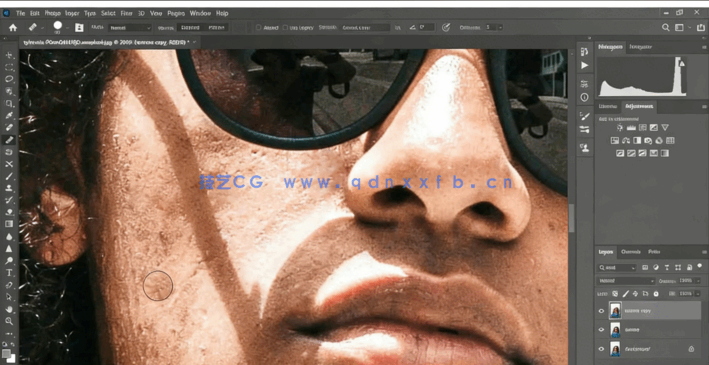Lock all layer attributes
This screenshot has width=709, height=365.
[656, 294]
